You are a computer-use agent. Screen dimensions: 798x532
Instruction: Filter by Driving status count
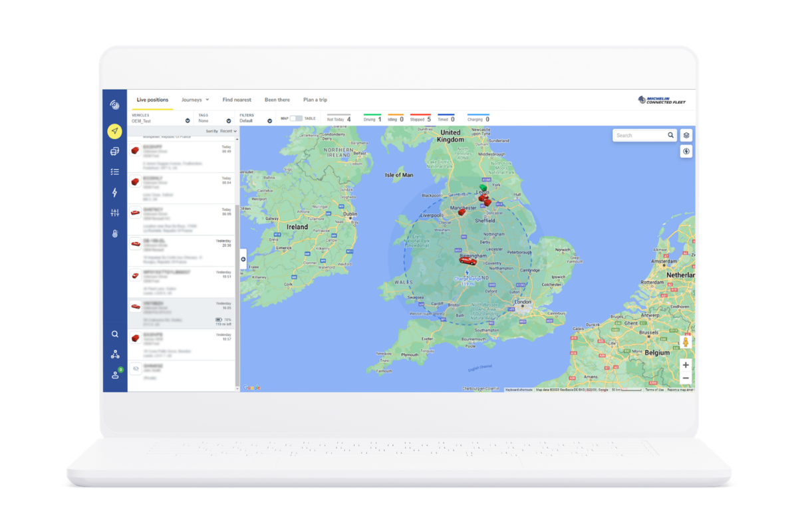click(372, 118)
